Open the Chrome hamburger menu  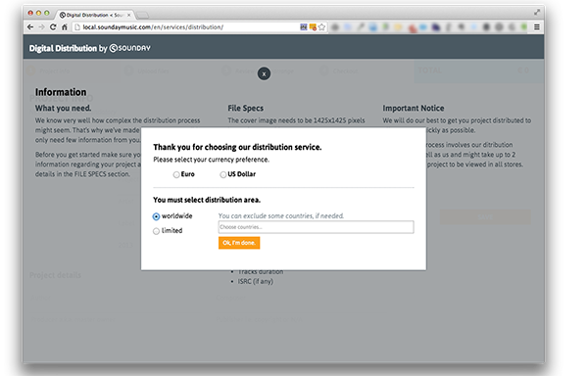click(x=537, y=27)
